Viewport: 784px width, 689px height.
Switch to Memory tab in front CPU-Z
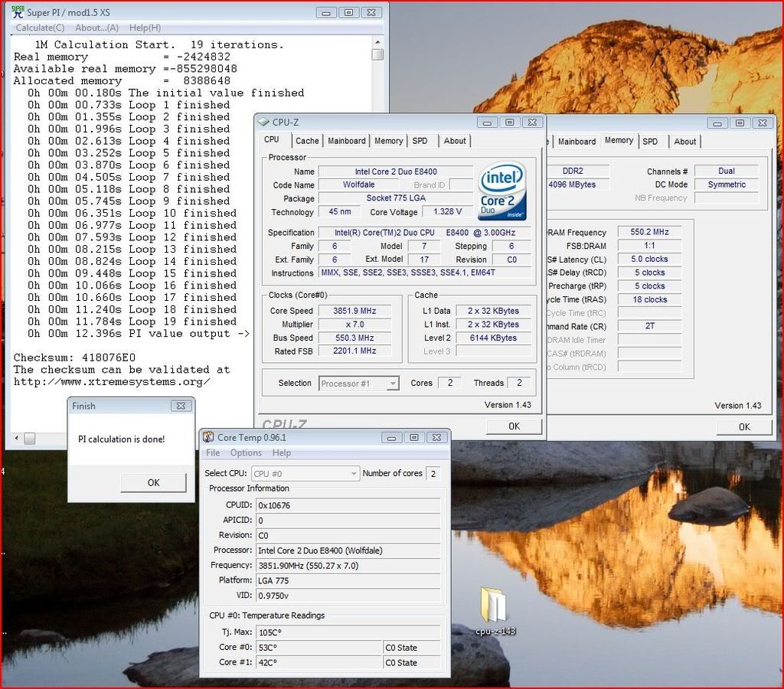click(x=388, y=141)
